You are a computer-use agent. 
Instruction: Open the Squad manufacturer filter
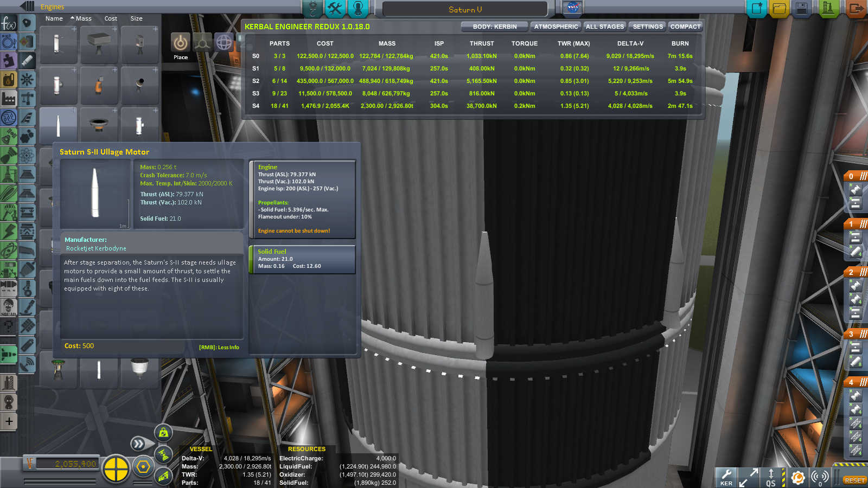9,307
